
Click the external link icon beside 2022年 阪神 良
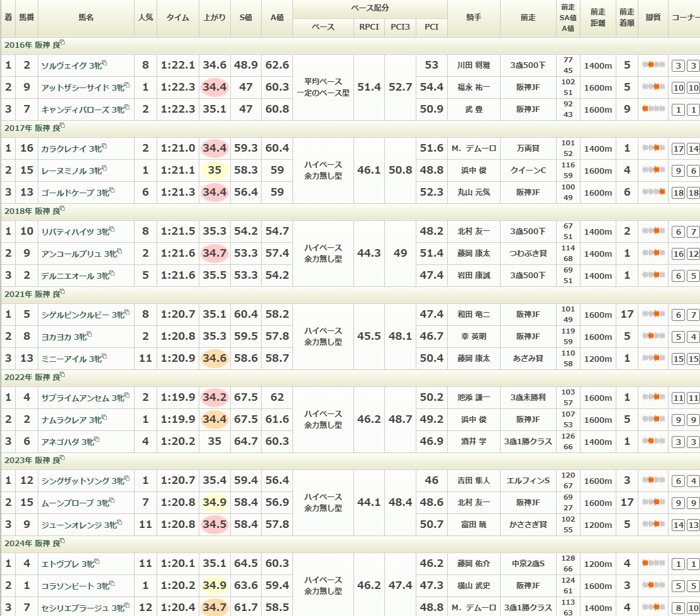[x=62, y=376]
